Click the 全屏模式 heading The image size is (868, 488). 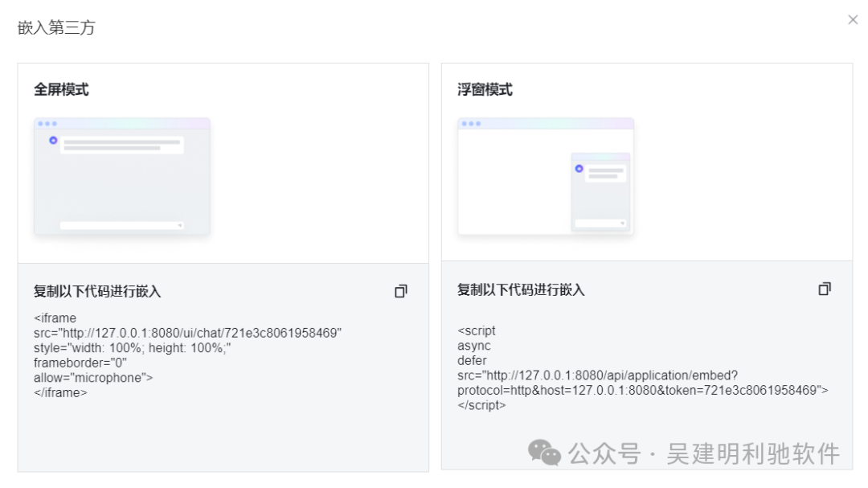[61, 90]
